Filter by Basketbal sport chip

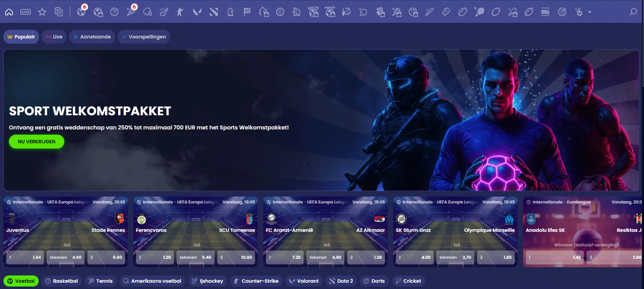point(62,281)
